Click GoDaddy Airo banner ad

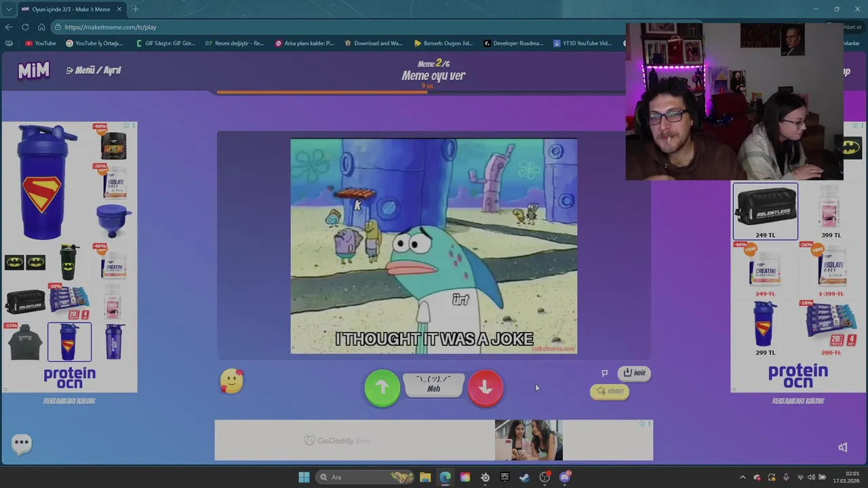coord(434,440)
